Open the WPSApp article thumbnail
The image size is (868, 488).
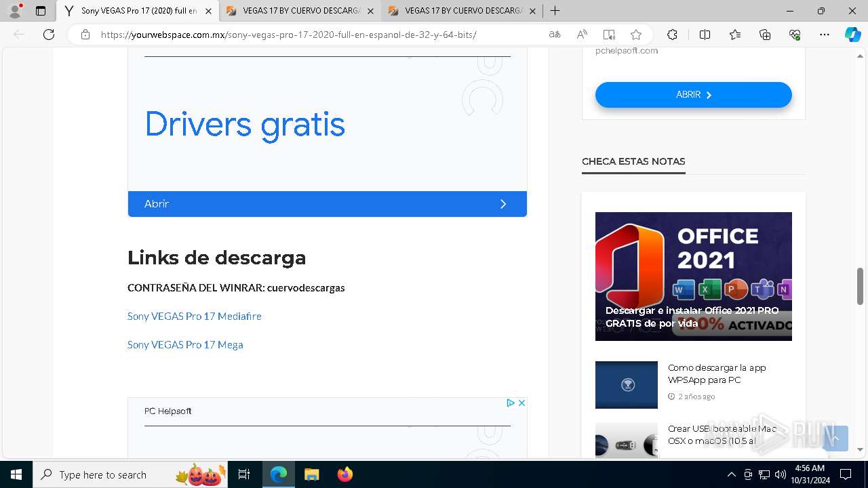point(627,385)
